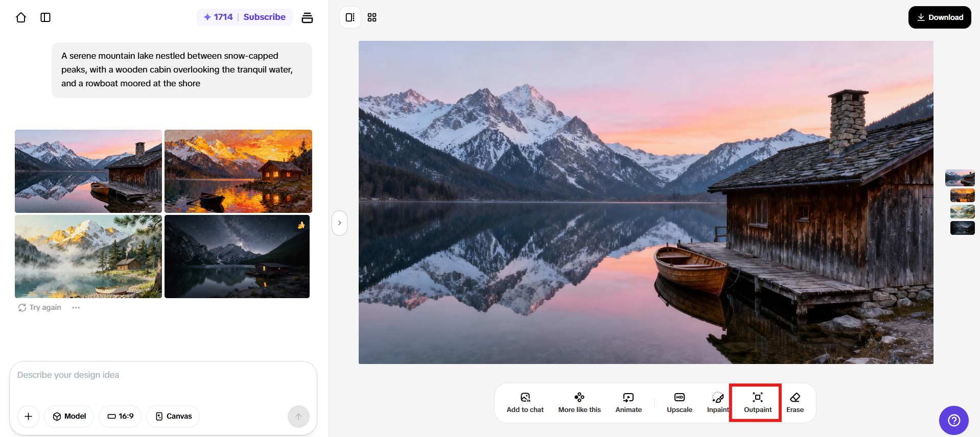Select the Animate tool
Screen dimensions: 980x437
(628, 403)
